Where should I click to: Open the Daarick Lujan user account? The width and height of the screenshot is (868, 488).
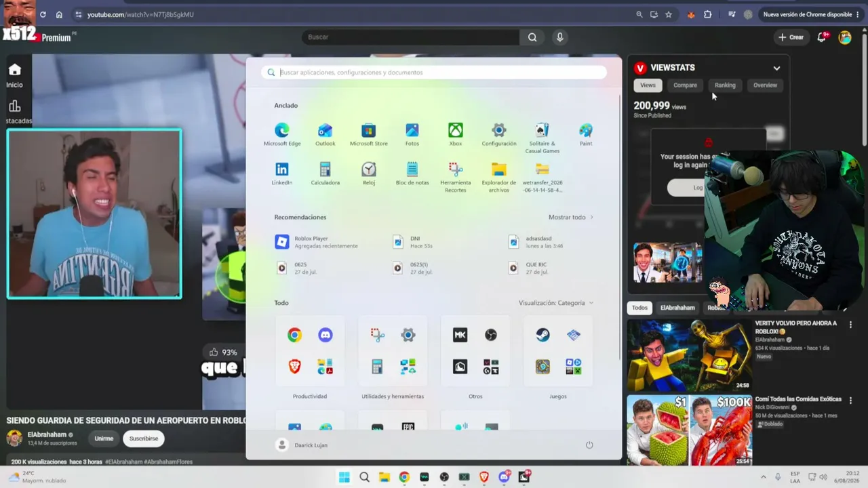tap(302, 445)
